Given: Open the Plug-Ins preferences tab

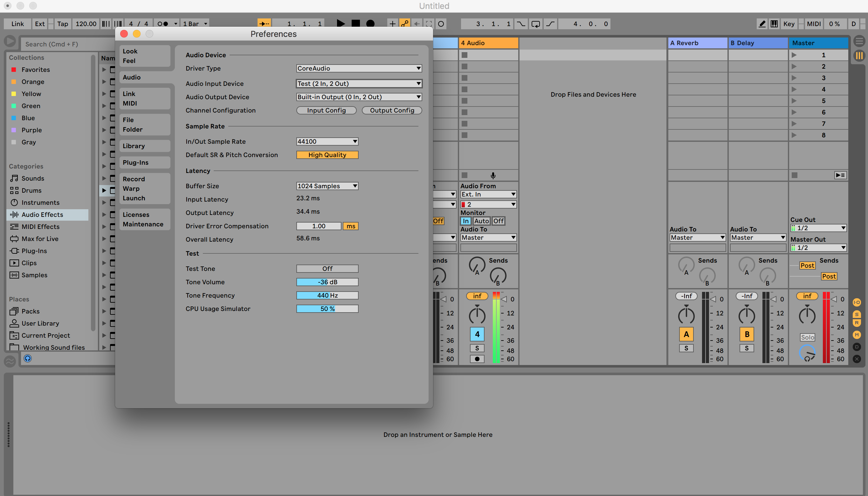Looking at the screenshot, I should coord(144,162).
